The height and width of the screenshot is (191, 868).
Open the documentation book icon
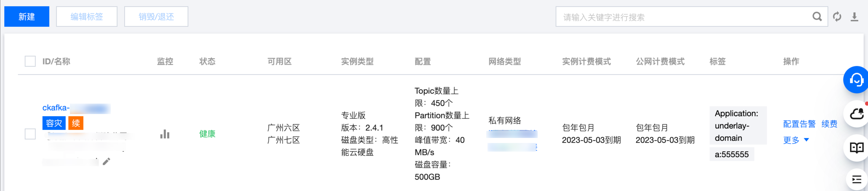tap(856, 148)
